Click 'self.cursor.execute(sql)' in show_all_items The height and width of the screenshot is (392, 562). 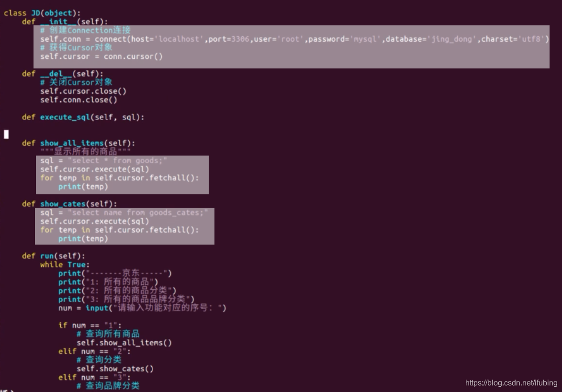click(94, 169)
